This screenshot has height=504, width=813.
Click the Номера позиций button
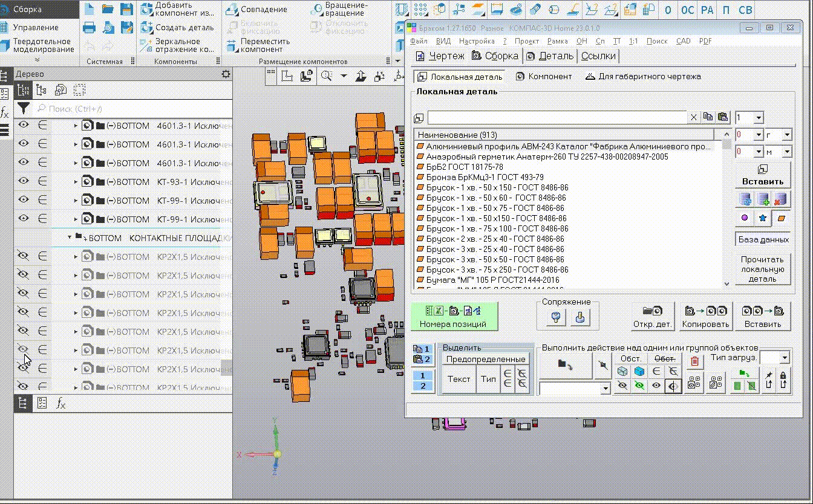coord(453,317)
